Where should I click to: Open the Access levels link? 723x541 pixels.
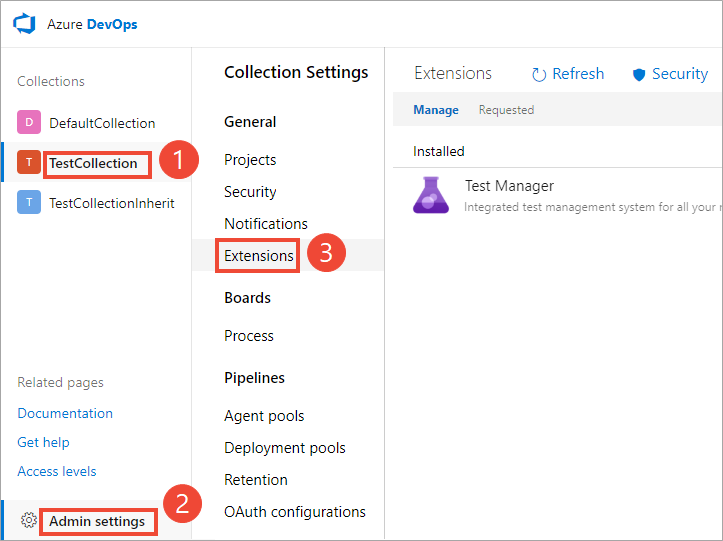57,471
